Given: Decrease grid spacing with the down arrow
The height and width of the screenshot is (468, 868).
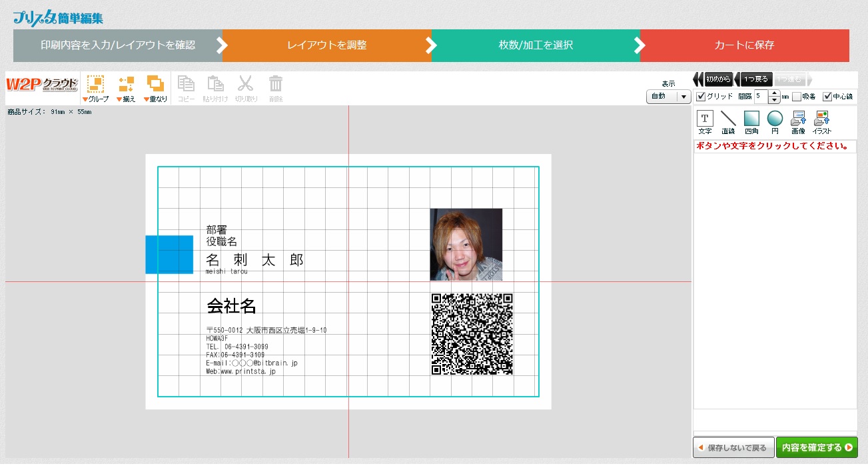Looking at the screenshot, I should pos(774,100).
